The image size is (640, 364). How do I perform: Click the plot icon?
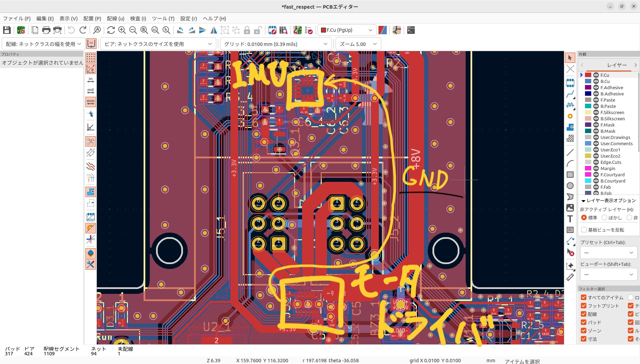pos(57,30)
